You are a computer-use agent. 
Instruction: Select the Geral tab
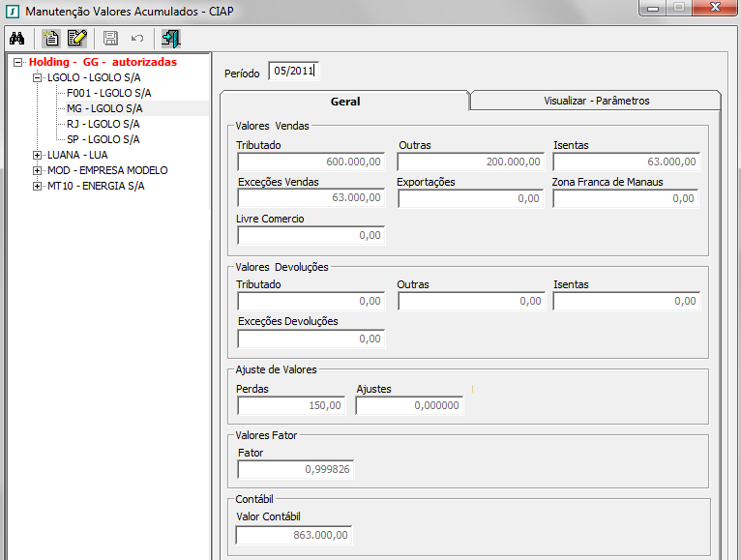(345, 101)
